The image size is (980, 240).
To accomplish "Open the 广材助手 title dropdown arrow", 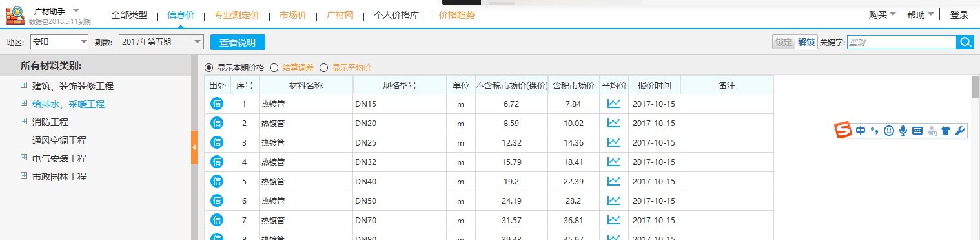I will pos(76,11).
